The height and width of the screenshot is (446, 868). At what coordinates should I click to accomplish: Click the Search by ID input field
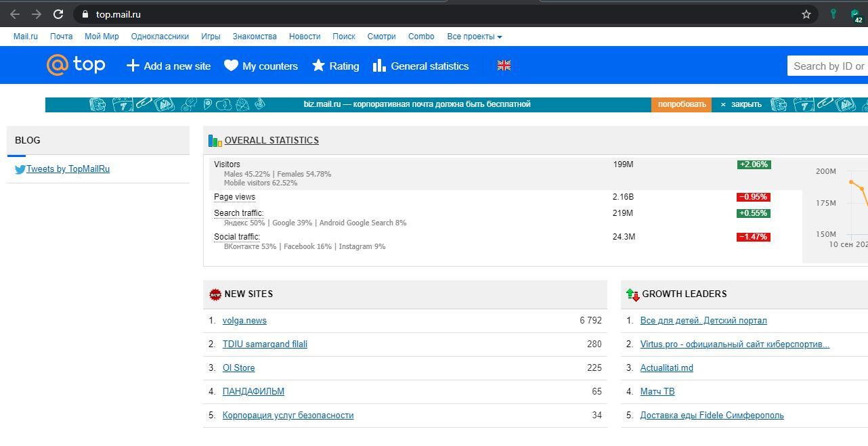828,66
